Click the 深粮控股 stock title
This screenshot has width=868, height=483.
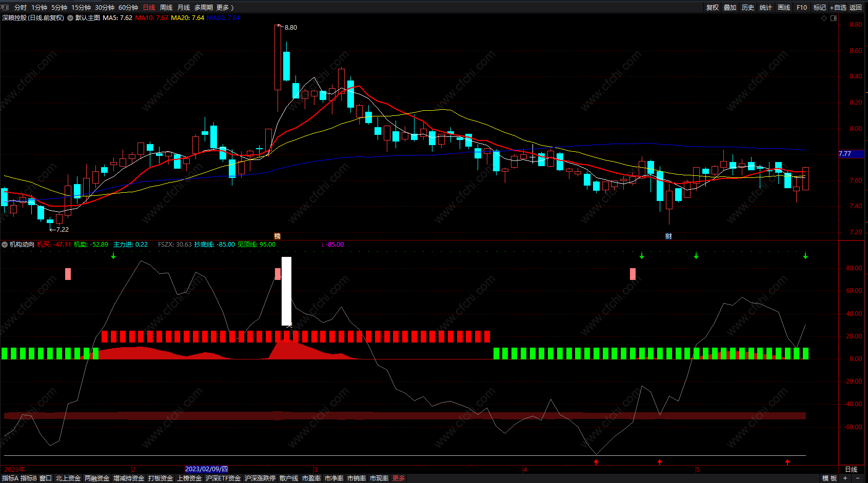pyautogui.click(x=33, y=18)
